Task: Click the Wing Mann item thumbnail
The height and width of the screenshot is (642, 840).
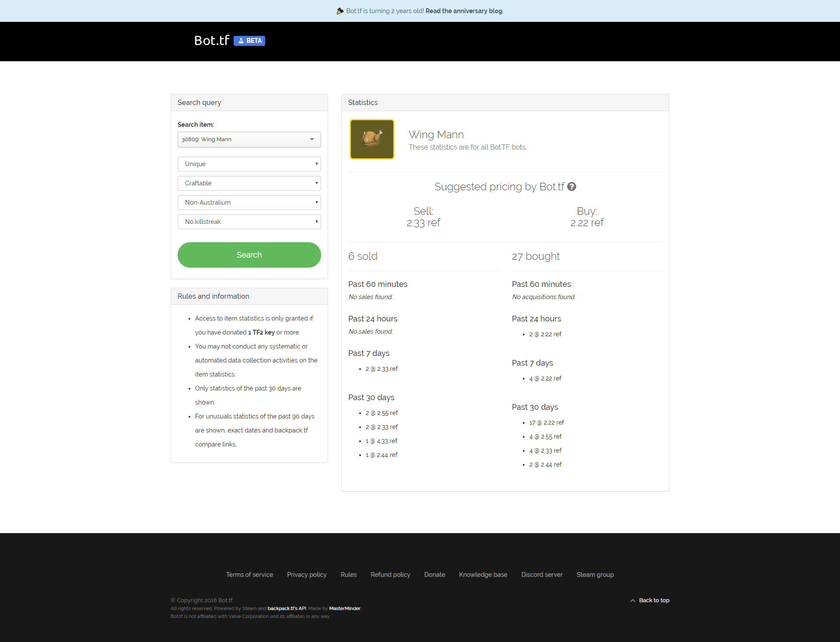Action: pyautogui.click(x=372, y=140)
